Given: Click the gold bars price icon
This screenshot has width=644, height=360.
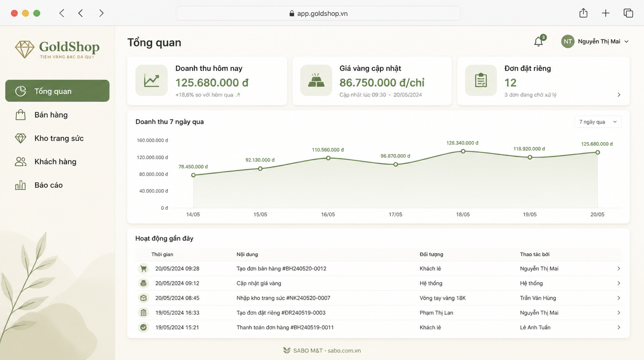Looking at the screenshot, I should point(316,80).
